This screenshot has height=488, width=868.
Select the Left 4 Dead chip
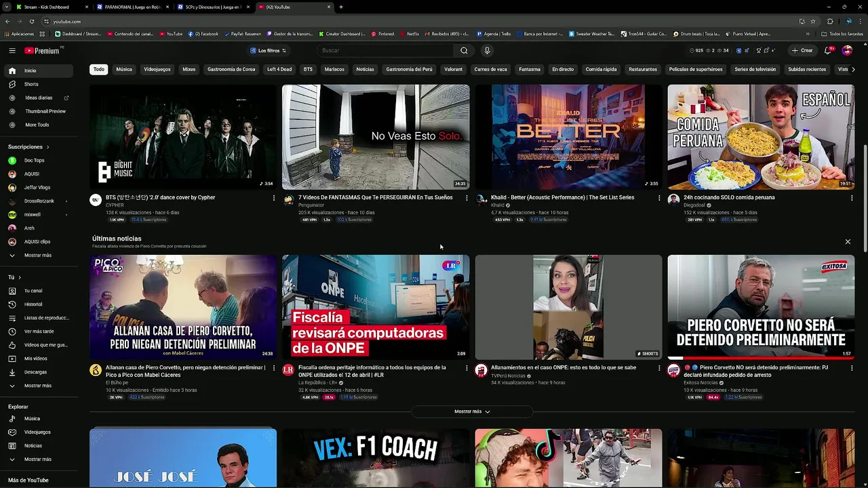point(279,69)
